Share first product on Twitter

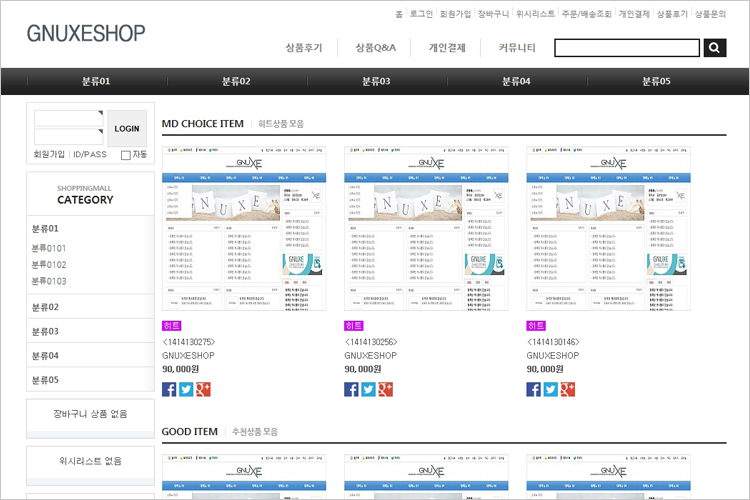tap(185, 389)
